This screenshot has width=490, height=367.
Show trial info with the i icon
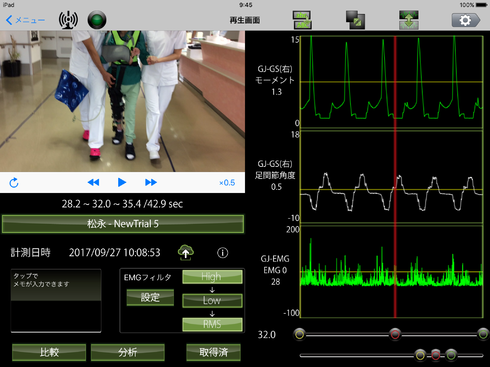(x=223, y=253)
